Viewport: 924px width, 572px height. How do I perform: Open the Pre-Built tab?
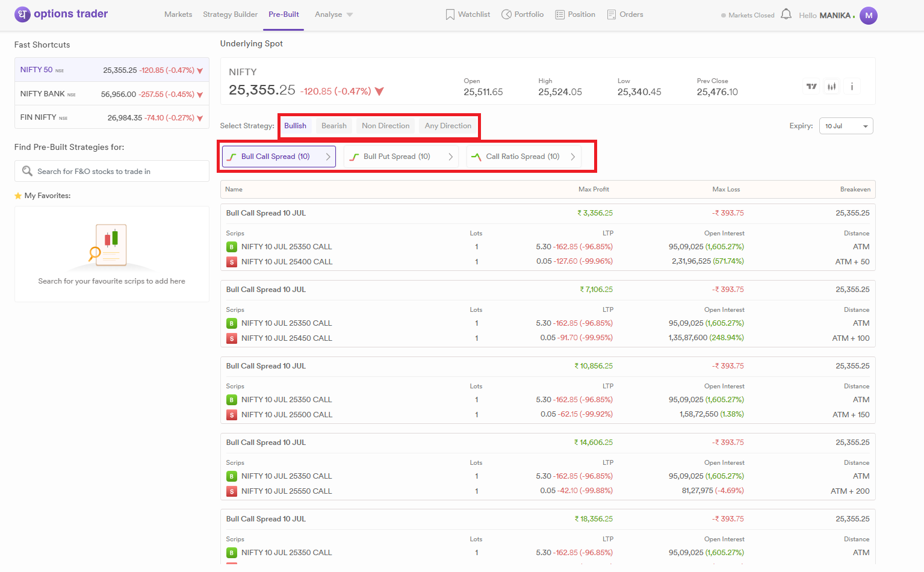(x=284, y=14)
